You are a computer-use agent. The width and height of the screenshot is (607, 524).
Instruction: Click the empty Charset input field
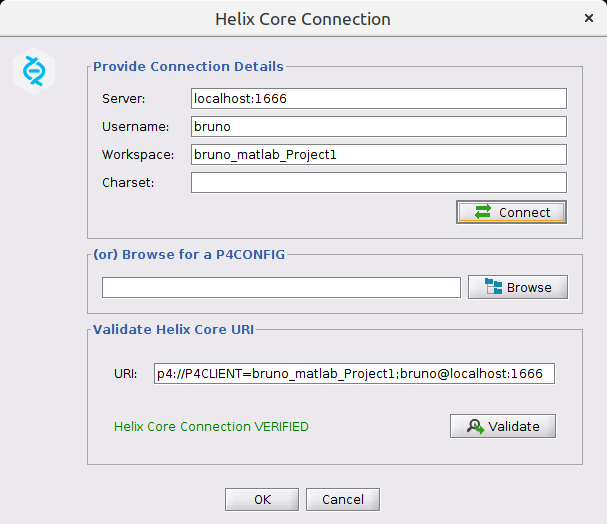378,182
